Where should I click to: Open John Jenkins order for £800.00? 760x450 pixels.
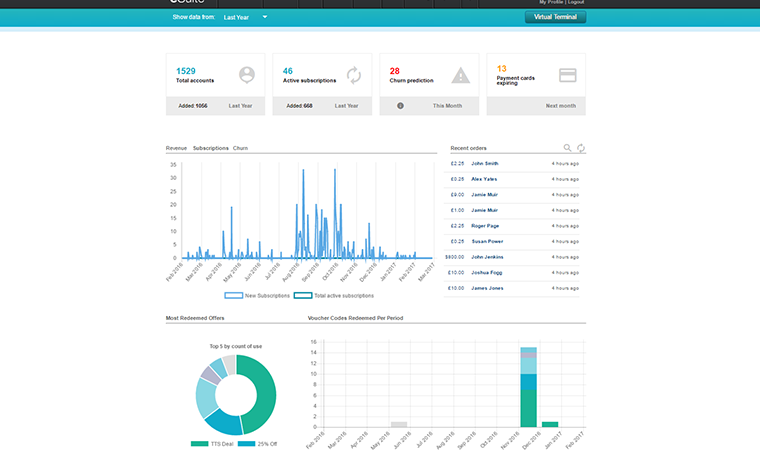(x=487, y=257)
